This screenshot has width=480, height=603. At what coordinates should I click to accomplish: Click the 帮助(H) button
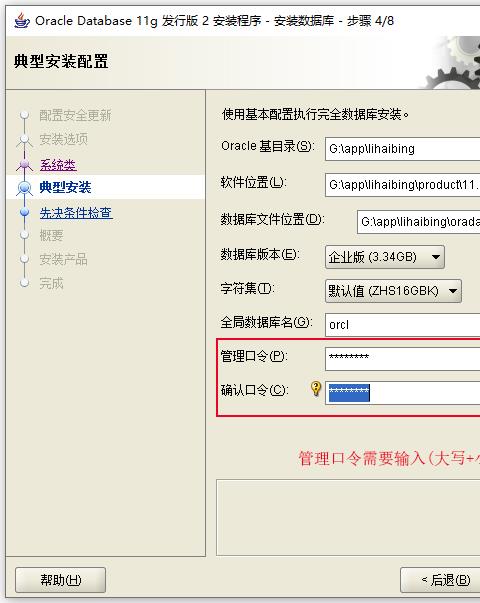click(x=60, y=580)
